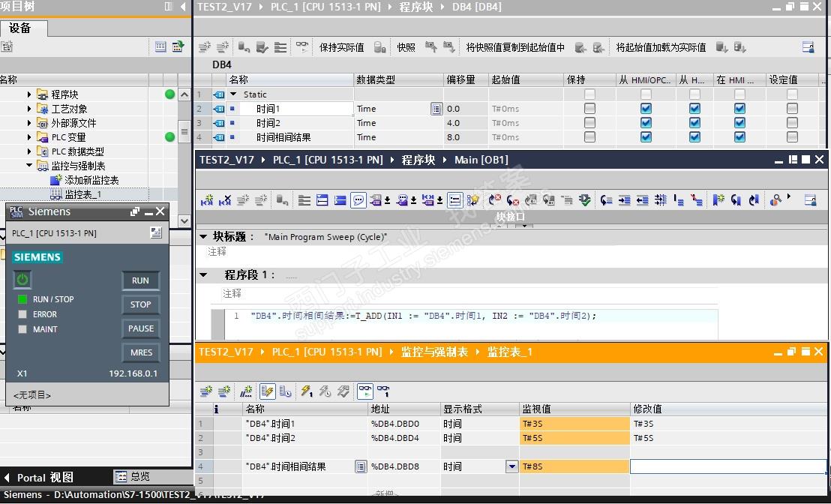Expand 程序块 in project tree
This screenshot has height=504, width=831.
coord(29,94)
